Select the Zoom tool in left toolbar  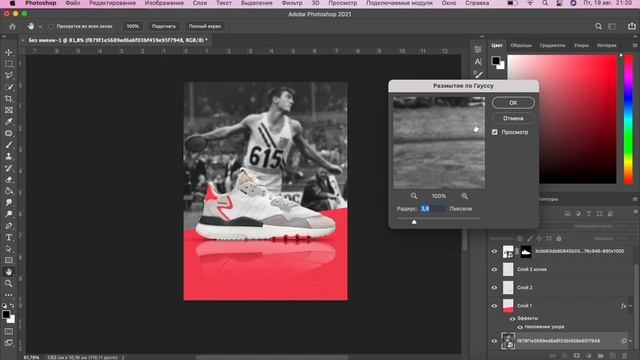point(9,283)
